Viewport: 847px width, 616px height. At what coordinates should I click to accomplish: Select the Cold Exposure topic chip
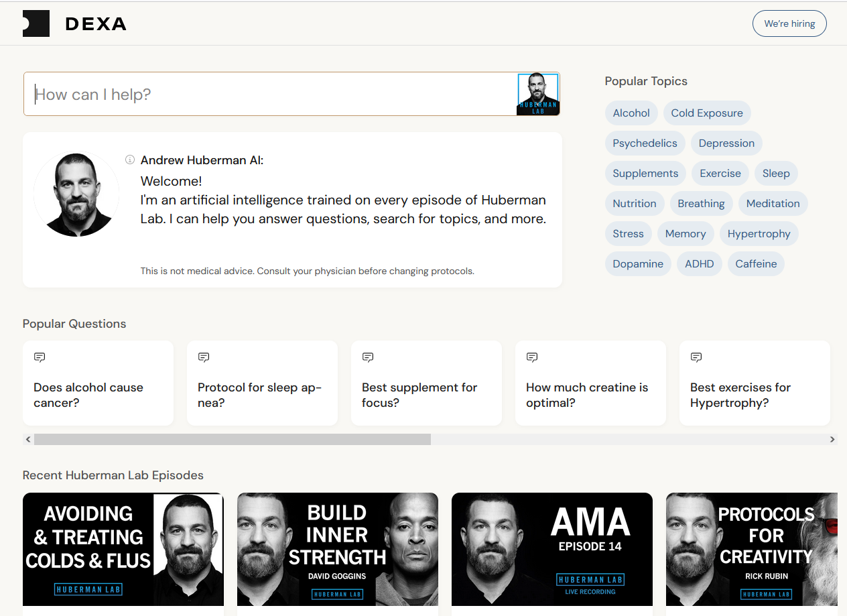[x=707, y=113]
